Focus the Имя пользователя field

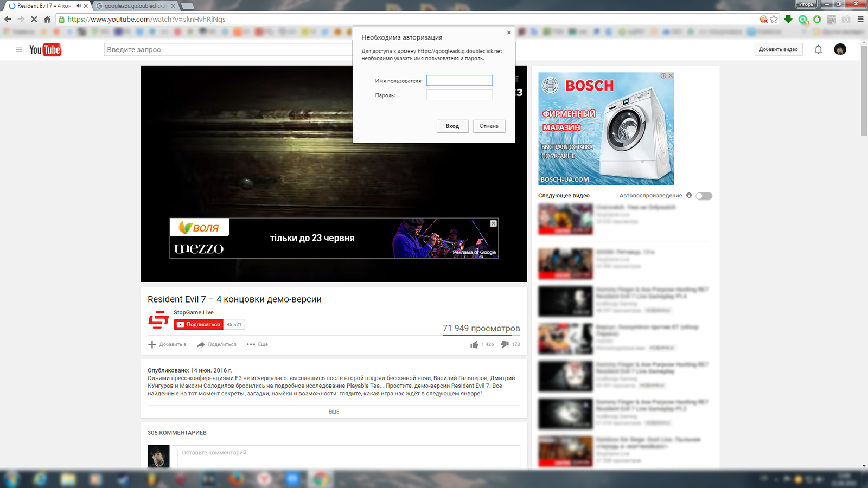(x=459, y=80)
